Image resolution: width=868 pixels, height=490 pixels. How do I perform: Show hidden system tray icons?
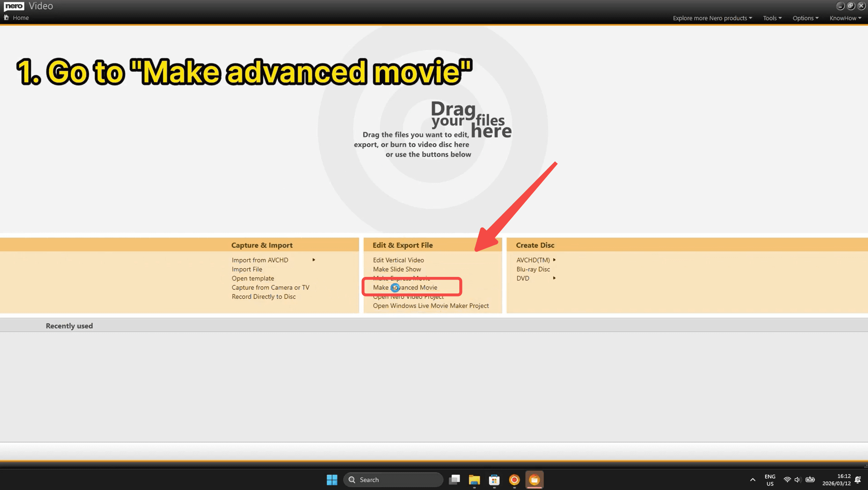click(753, 480)
